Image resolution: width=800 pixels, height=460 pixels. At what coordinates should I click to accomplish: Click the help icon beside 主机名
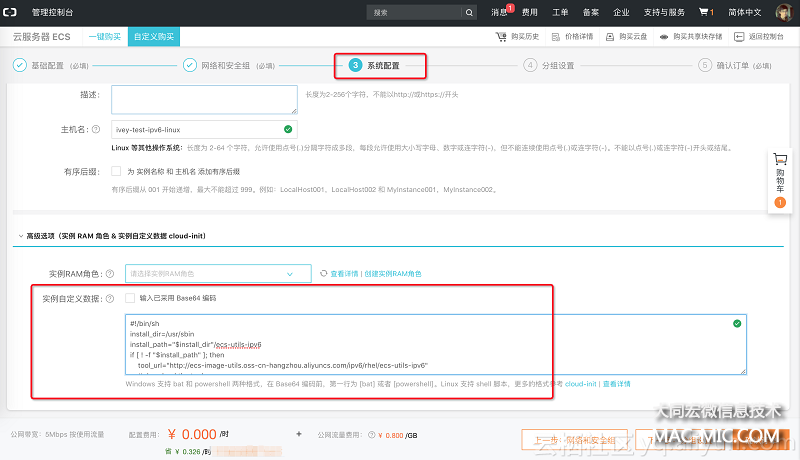click(x=96, y=130)
